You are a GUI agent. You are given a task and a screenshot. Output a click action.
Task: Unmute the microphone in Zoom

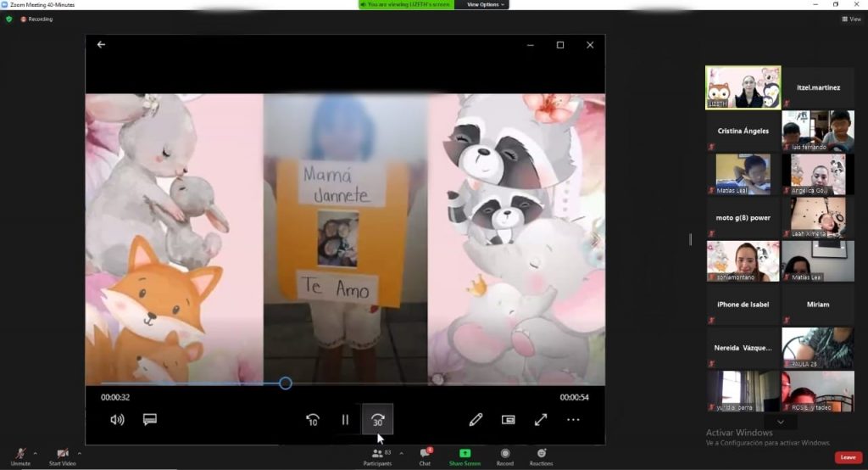click(x=20, y=456)
